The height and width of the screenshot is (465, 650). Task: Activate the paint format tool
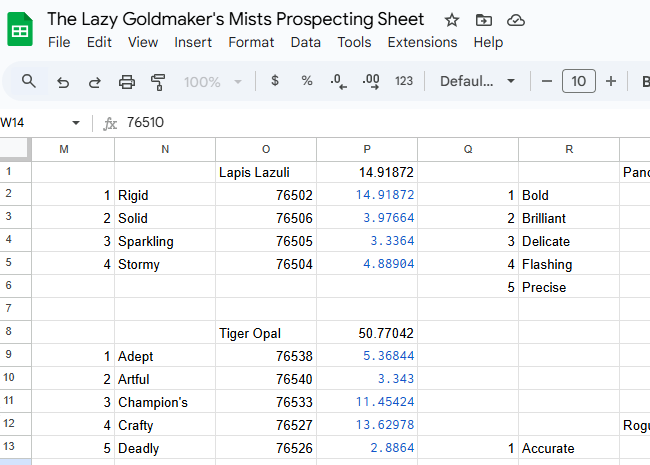(158, 82)
